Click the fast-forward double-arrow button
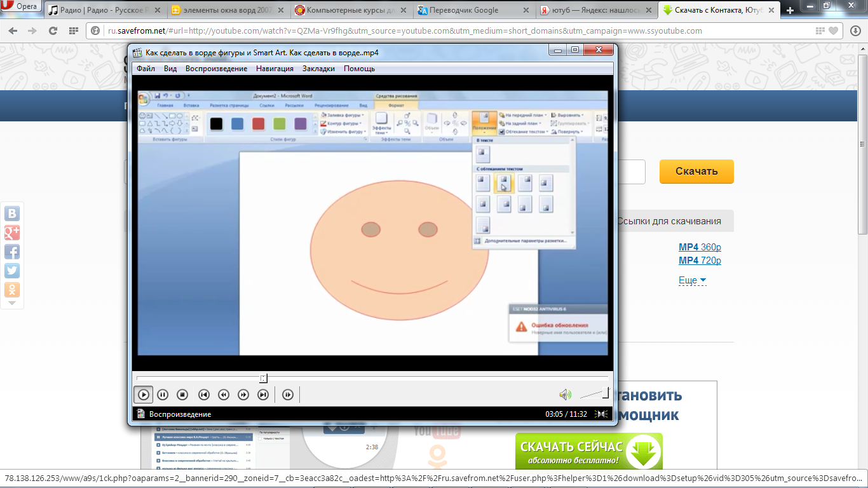 point(243,395)
